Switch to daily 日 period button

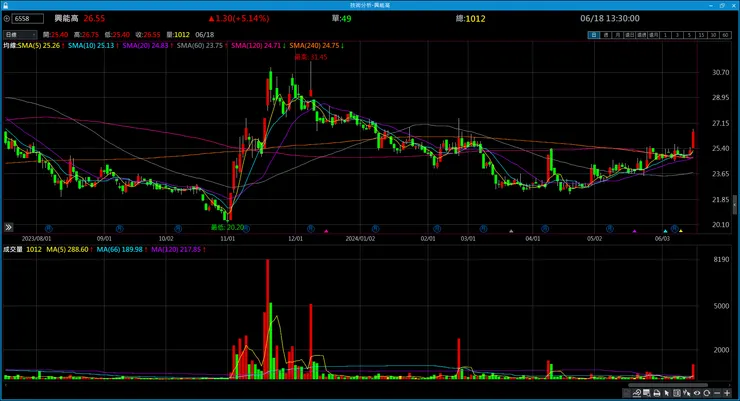click(594, 35)
